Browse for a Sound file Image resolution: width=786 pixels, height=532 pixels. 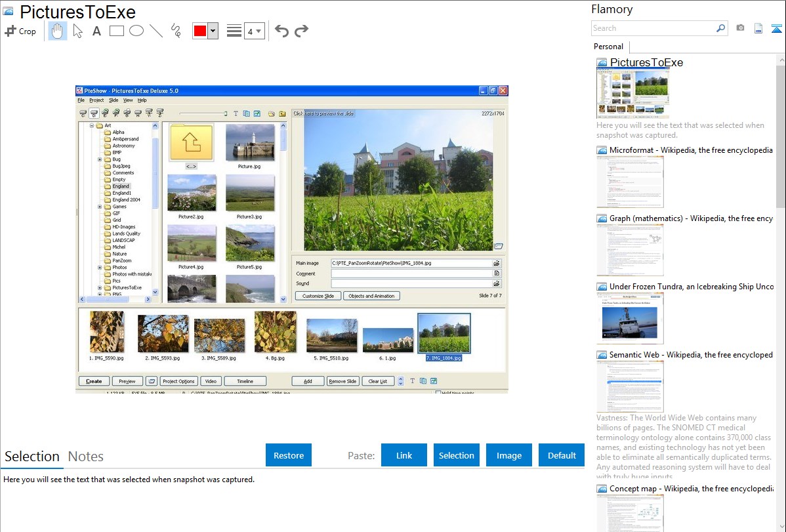496,283
